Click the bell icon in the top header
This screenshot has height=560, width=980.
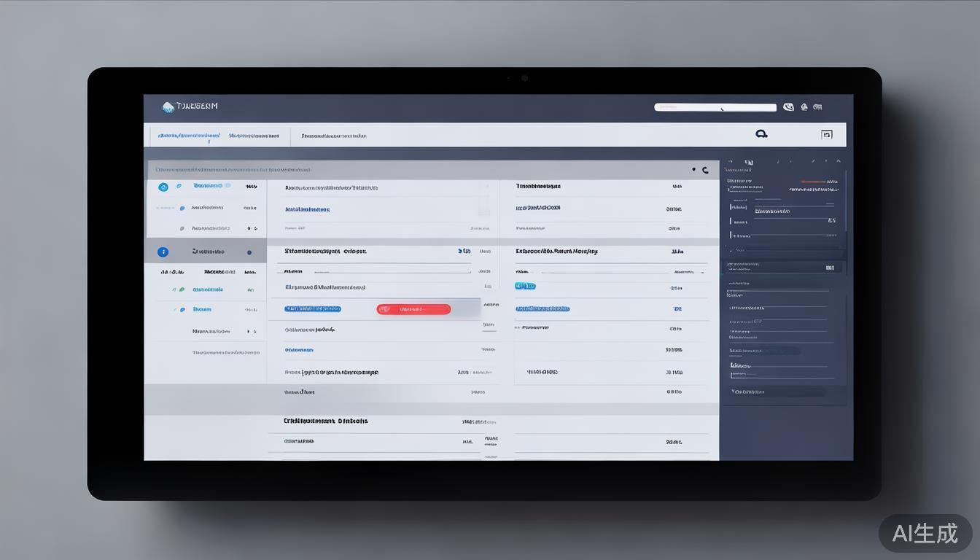click(x=804, y=106)
